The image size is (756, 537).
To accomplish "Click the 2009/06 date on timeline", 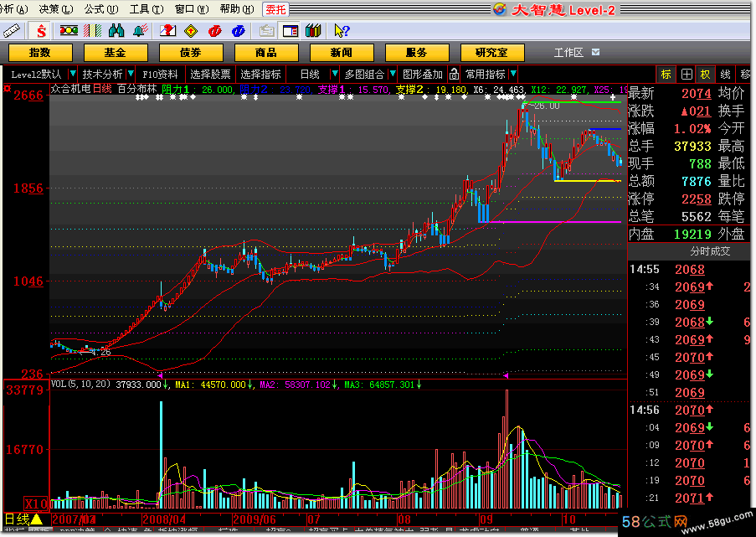I will pos(254,519).
